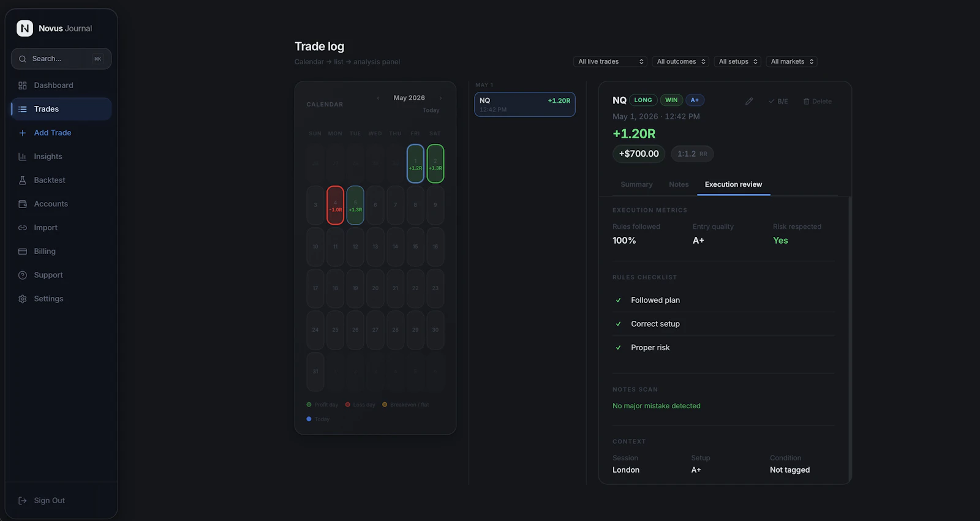Click the WIN badge

point(671,100)
